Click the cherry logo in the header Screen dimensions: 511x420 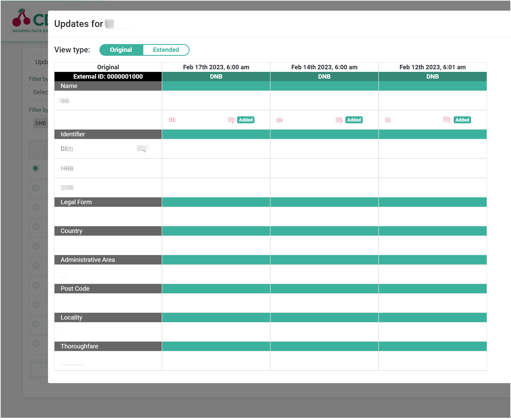click(21, 17)
